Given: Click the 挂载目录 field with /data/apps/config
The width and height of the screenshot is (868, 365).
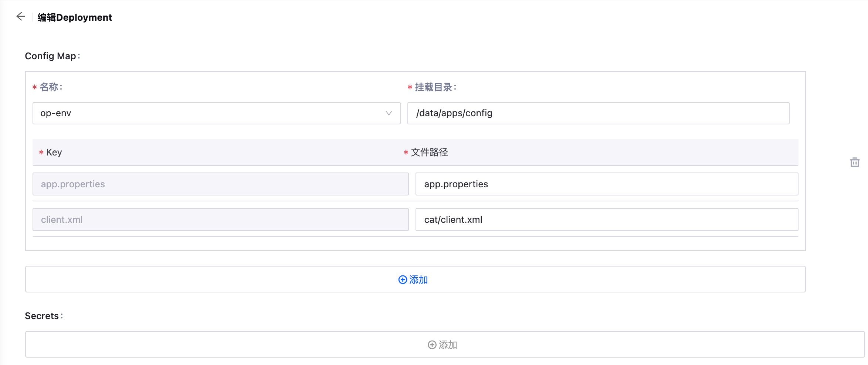Looking at the screenshot, I should click(x=598, y=113).
